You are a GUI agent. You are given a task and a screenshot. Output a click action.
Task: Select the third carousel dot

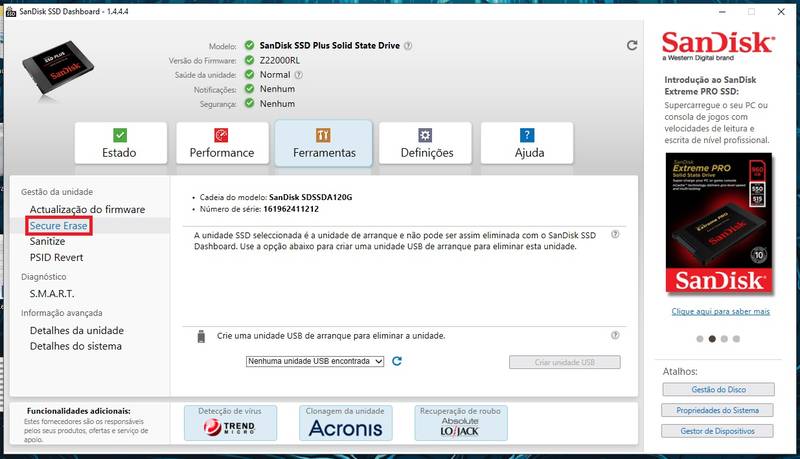click(x=724, y=339)
